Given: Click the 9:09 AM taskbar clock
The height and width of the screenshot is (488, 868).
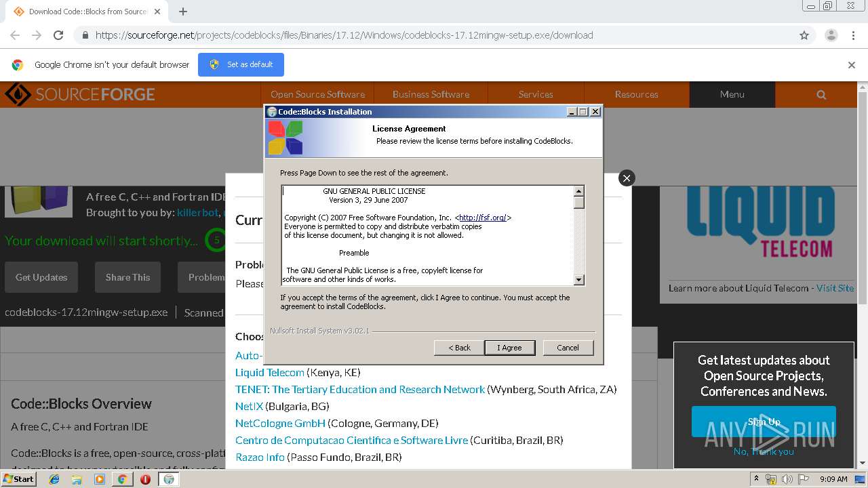Looking at the screenshot, I should (x=833, y=479).
